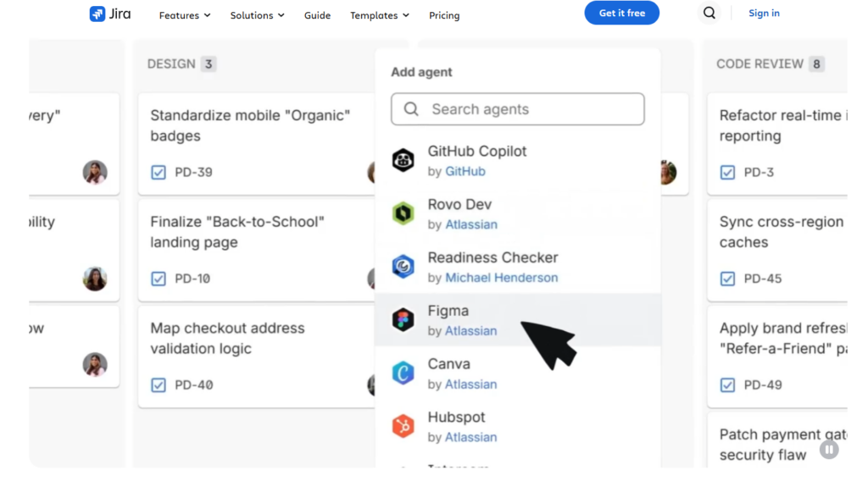Viewport: 868px width, 481px height.
Task: Click the CODE REVIEW count badge 8
Action: (x=816, y=64)
